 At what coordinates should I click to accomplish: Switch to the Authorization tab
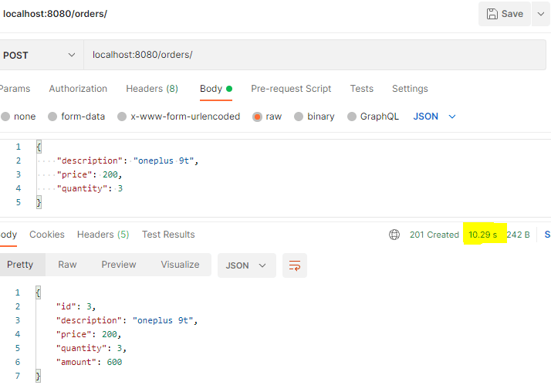click(78, 89)
